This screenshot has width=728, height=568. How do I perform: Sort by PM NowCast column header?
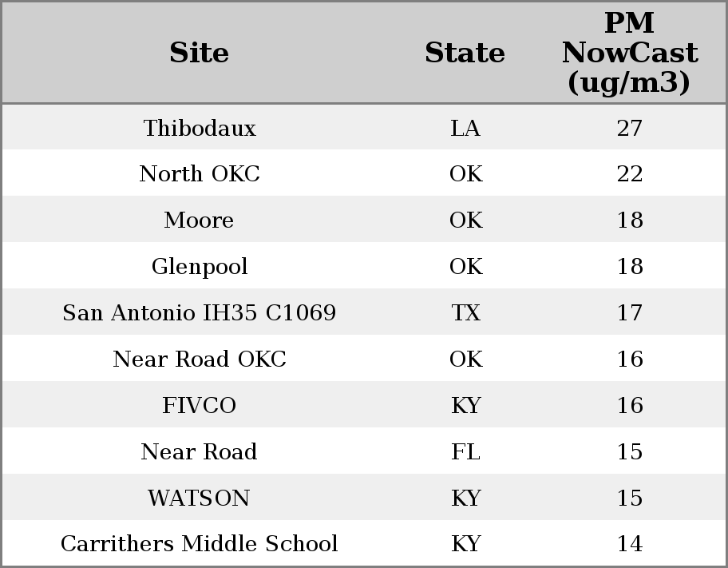pos(629,53)
